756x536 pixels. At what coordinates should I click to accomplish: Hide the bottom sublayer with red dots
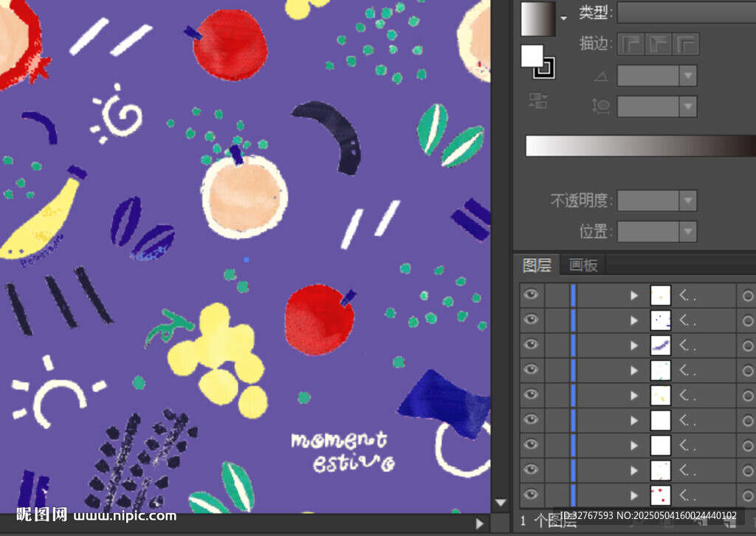point(530,494)
